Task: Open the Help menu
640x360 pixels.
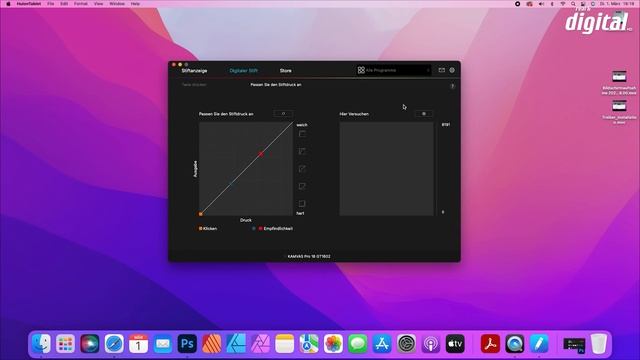Action: pos(135,4)
